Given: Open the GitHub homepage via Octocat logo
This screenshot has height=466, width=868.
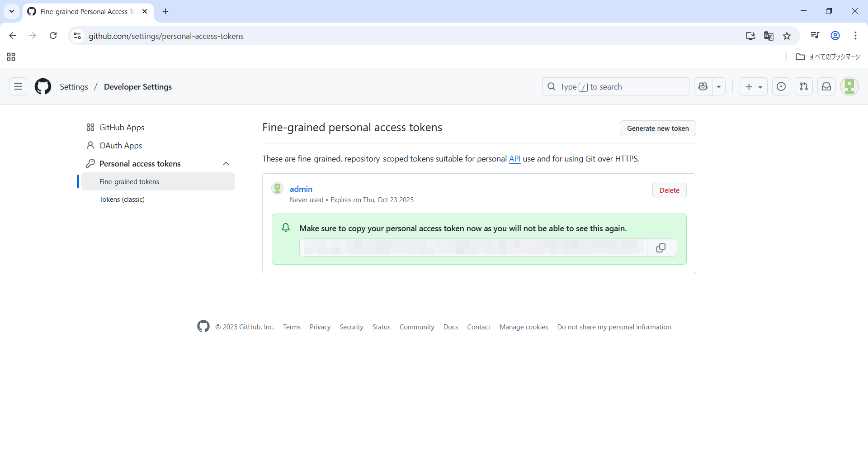Looking at the screenshot, I should coord(43,86).
